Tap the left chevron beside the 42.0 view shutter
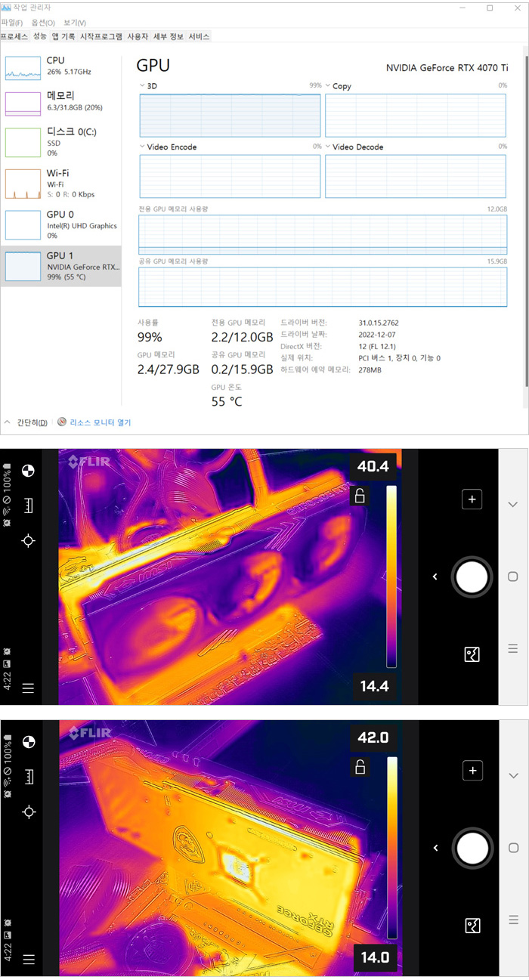 [x=435, y=849]
